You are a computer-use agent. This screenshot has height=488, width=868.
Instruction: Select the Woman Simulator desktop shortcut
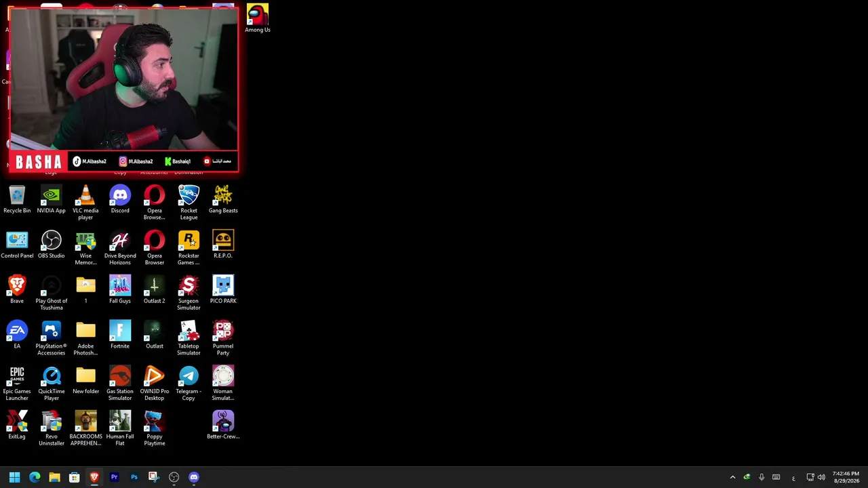pos(223,384)
